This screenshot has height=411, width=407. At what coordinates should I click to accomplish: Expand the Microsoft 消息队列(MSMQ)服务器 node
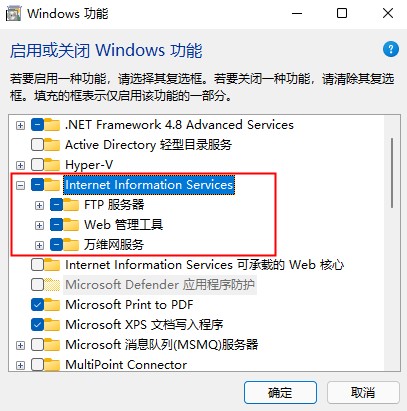coord(20,345)
